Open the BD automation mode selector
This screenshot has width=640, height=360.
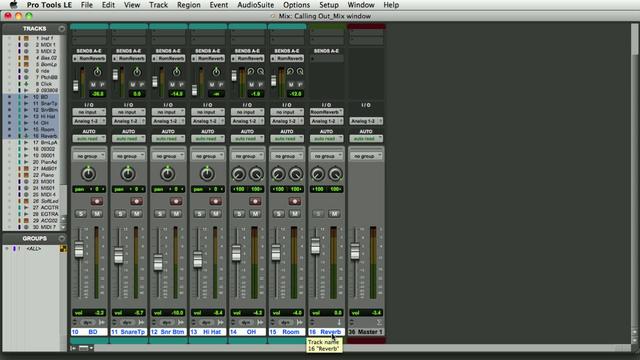(89, 139)
